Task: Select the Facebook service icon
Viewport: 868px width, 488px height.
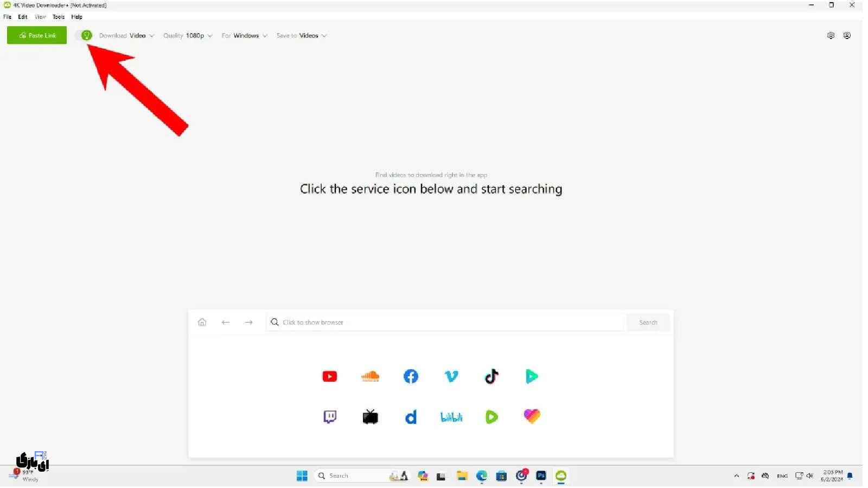Action: point(411,376)
